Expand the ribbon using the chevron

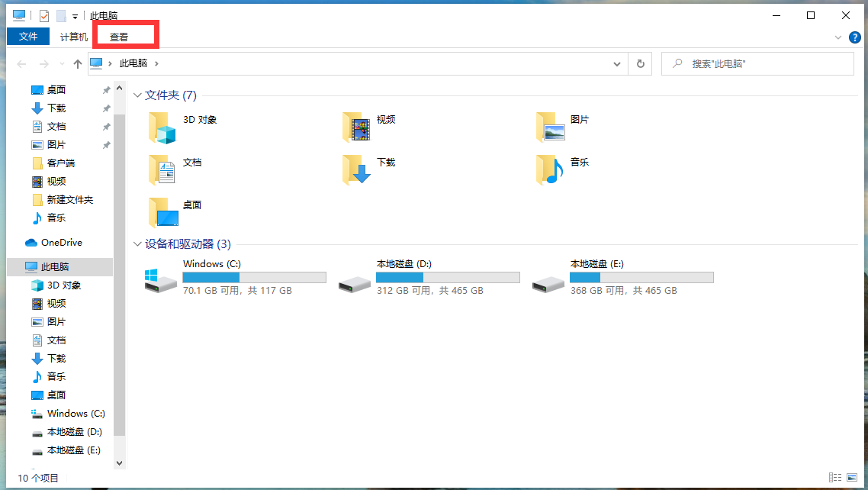tap(837, 37)
